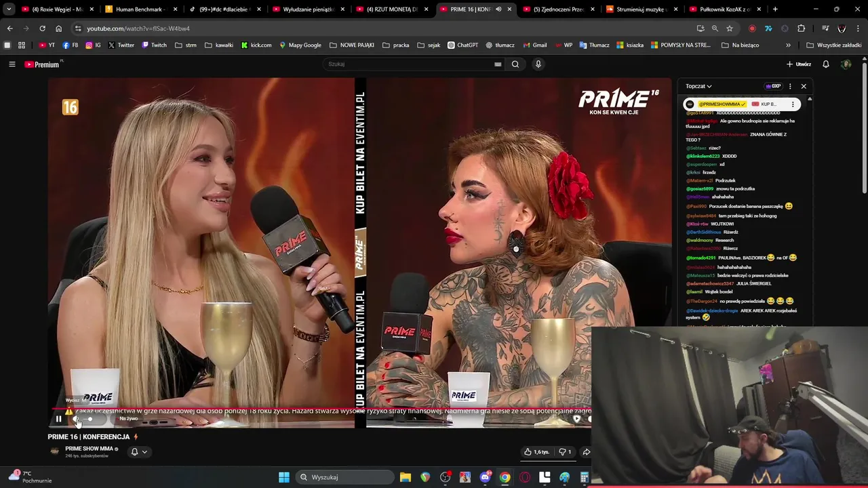The height and width of the screenshot is (488, 868).
Task: Show hidden bookmarks with double chevron
Action: tap(788, 45)
